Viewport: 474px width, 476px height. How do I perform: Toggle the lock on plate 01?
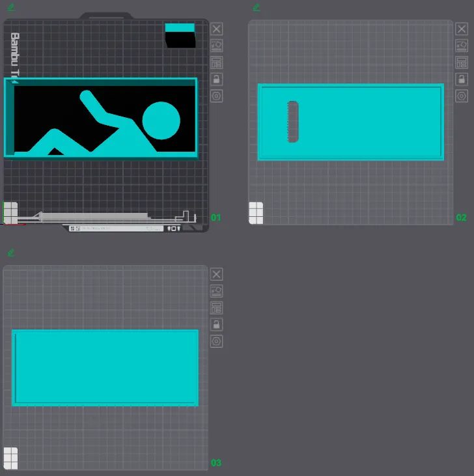216,79
